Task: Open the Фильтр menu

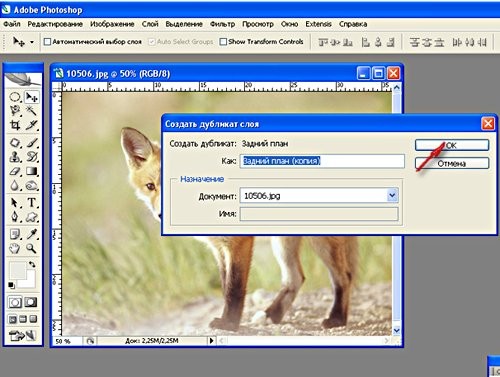Action: click(222, 24)
